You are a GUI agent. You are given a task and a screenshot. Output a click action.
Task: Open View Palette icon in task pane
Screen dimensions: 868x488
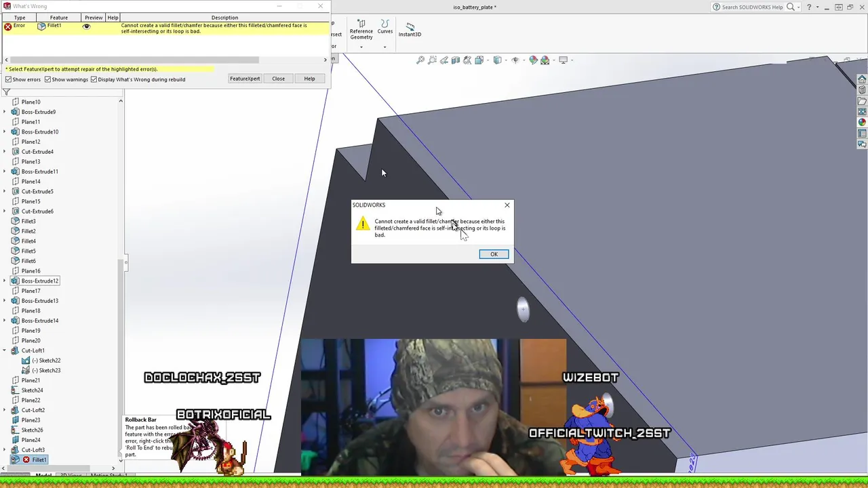click(x=862, y=112)
